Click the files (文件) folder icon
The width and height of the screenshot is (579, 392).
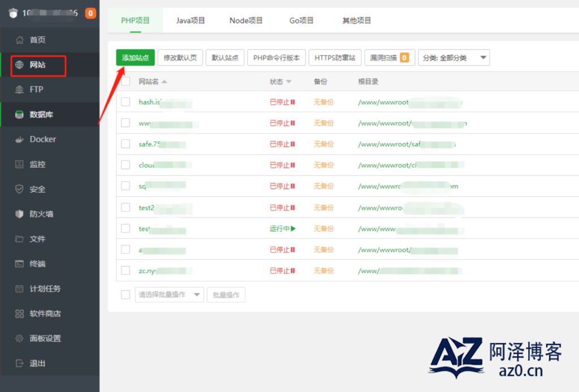19,239
